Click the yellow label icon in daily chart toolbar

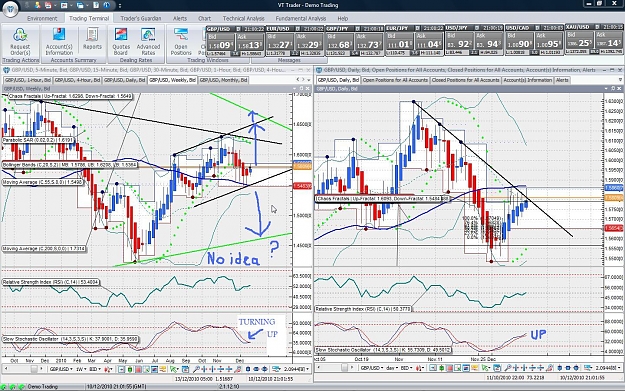(x=475, y=369)
